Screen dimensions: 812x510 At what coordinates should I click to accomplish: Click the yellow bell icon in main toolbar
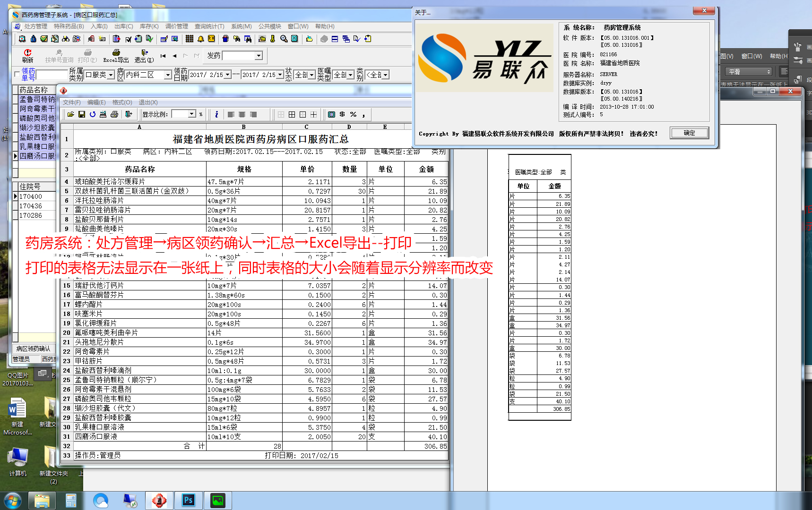click(200, 39)
